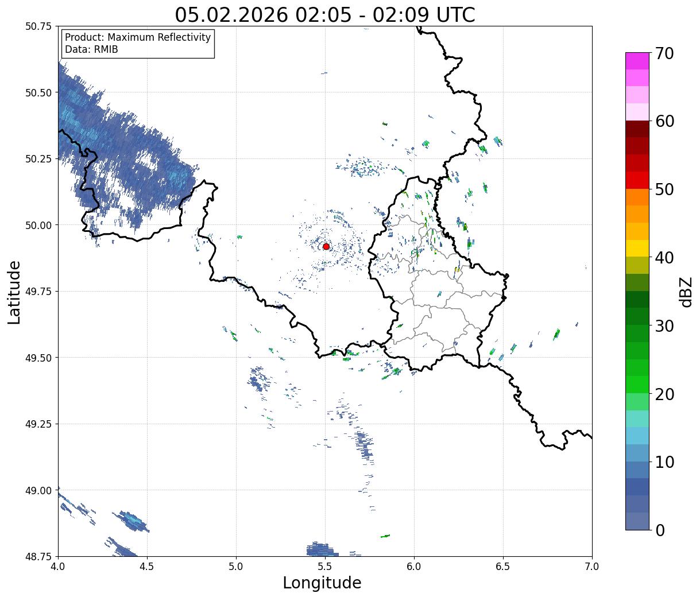Viewport: 700px width, 597px height.
Task: Click the 4.0 longitude tick label
Action: (x=58, y=567)
